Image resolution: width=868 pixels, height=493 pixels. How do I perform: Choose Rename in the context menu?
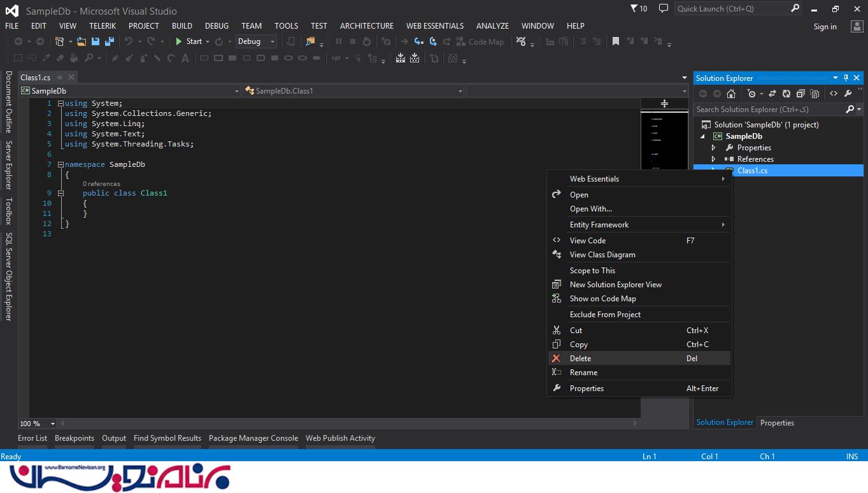click(583, 373)
